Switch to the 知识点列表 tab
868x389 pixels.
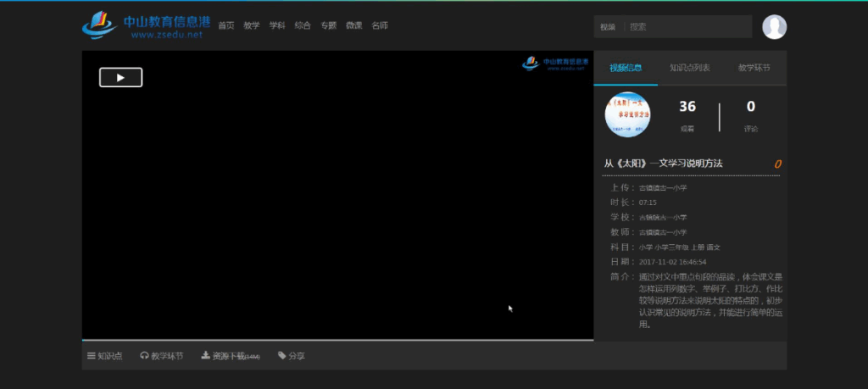(689, 68)
